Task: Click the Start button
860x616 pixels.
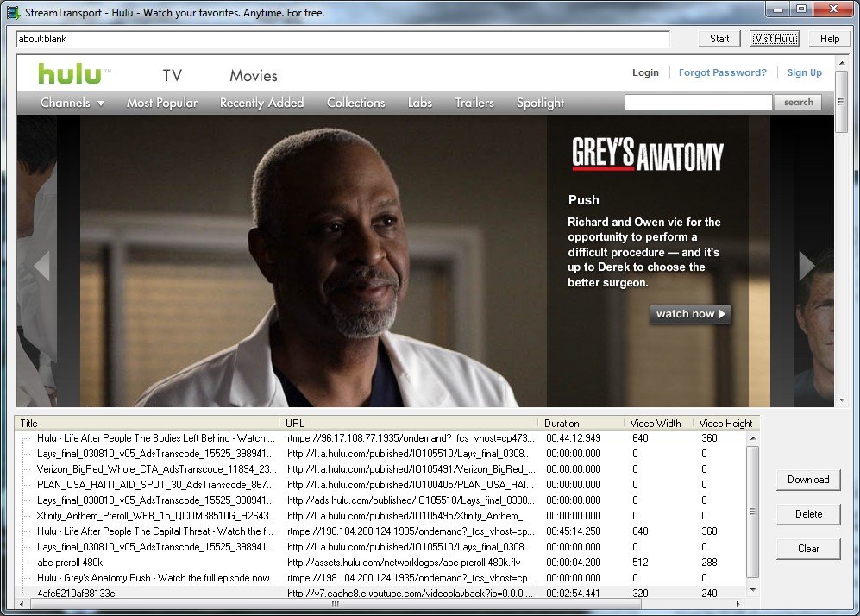Action: pos(719,39)
